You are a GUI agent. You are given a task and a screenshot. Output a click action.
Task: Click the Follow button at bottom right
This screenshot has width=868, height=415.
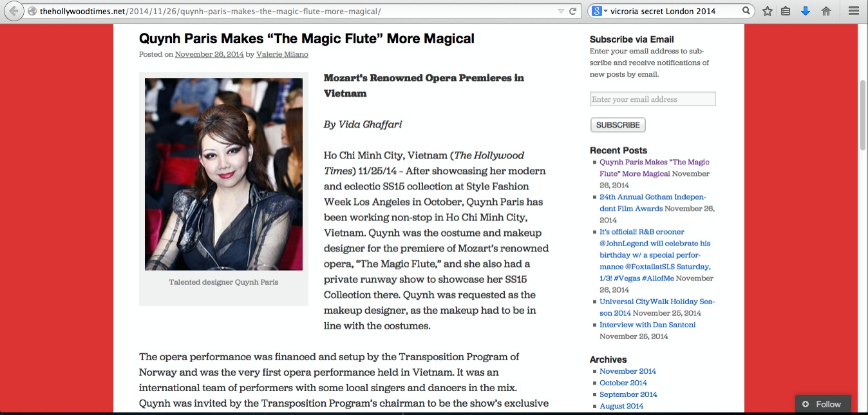click(822, 404)
